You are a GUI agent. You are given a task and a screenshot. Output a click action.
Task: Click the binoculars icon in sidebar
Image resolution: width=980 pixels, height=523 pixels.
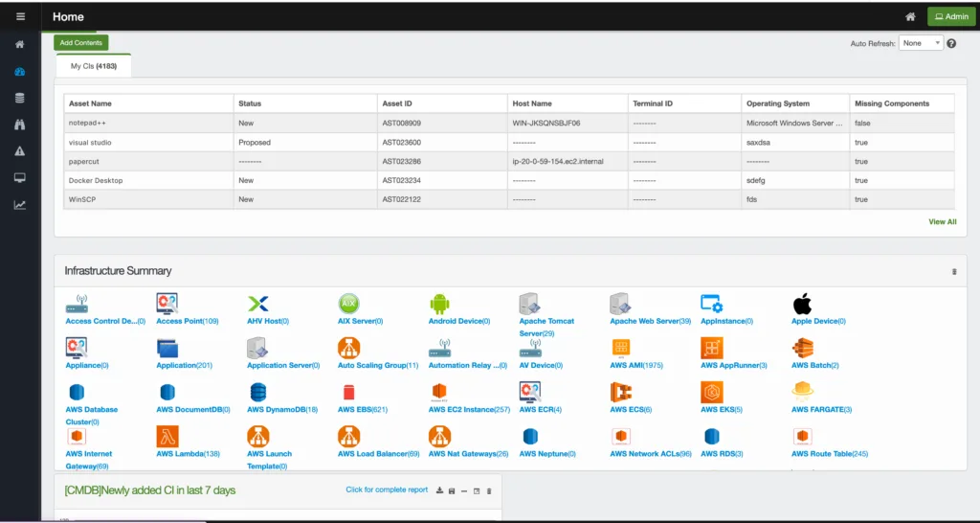[20, 125]
